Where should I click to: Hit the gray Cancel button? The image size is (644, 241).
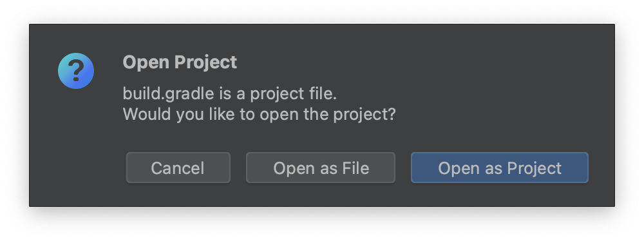(x=178, y=168)
